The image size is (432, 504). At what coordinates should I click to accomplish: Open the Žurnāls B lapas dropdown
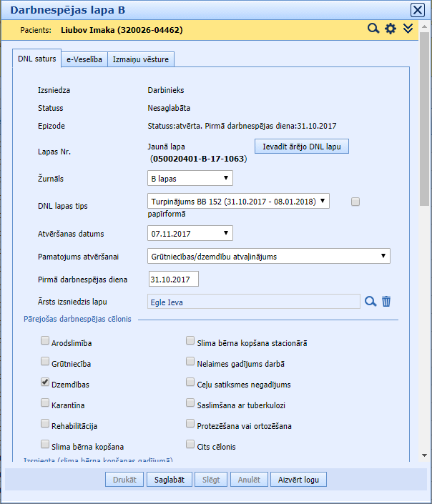(x=190, y=177)
